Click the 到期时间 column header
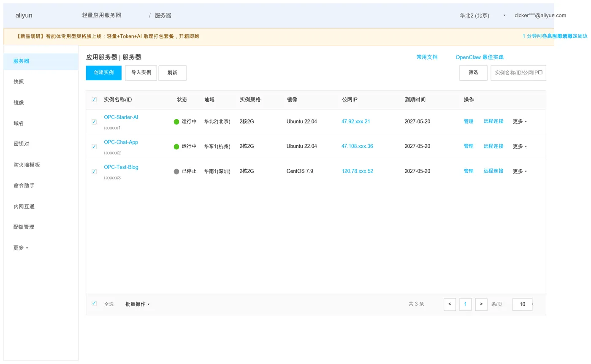 [x=415, y=100]
